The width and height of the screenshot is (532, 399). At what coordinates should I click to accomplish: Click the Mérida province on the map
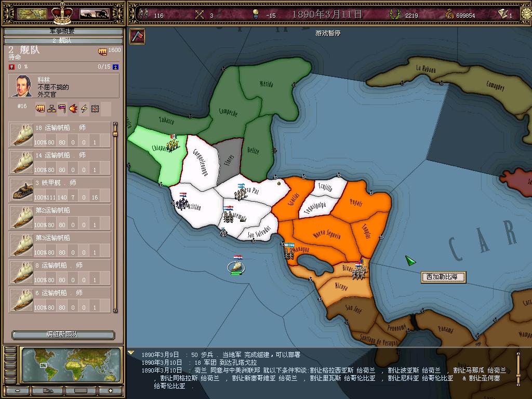coord(267,84)
